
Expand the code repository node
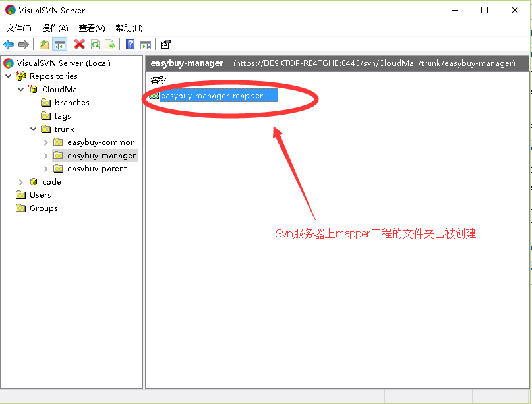20,182
